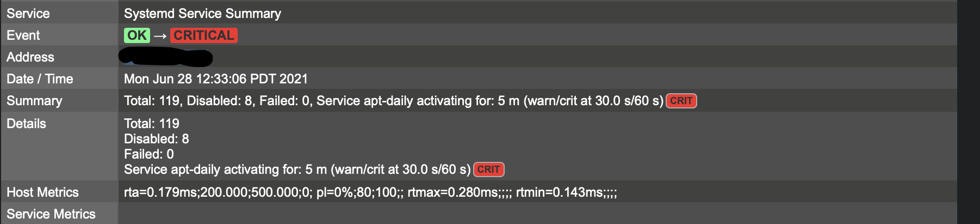Click the Mon Jun 28 timestamp value
Image resolution: width=980 pixels, height=224 pixels.
point(215,79)
